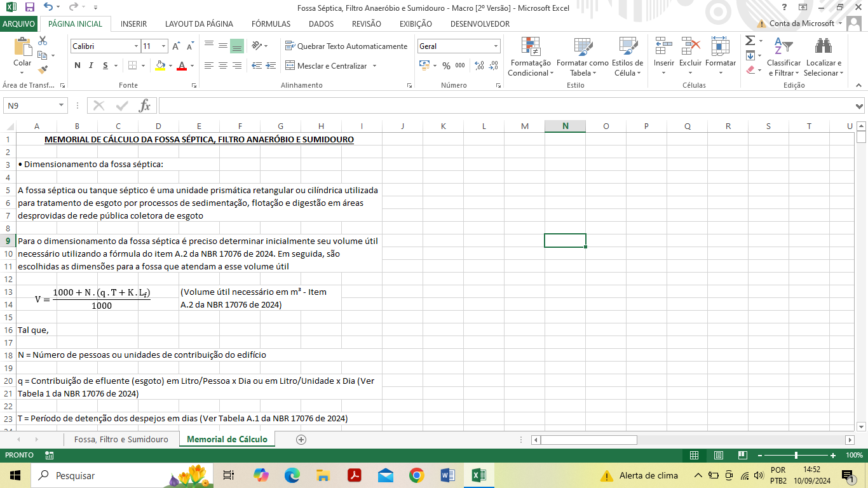The height and width of the screenshot is (488, 868).
Task: Click the Insert Function fx icon
Action: point(145,105)
